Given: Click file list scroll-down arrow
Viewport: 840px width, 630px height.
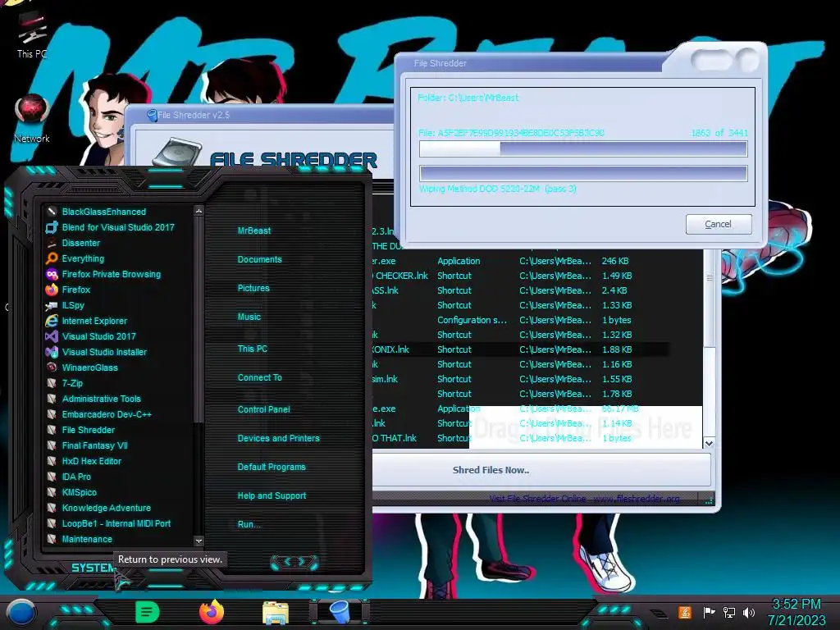Looking at the screenshot, I should point(709,443).
